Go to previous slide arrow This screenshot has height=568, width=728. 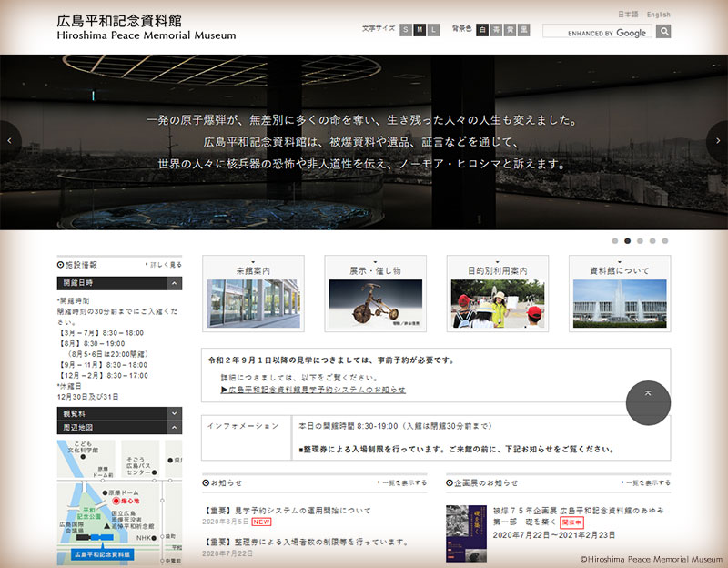[x=10, y=141]
